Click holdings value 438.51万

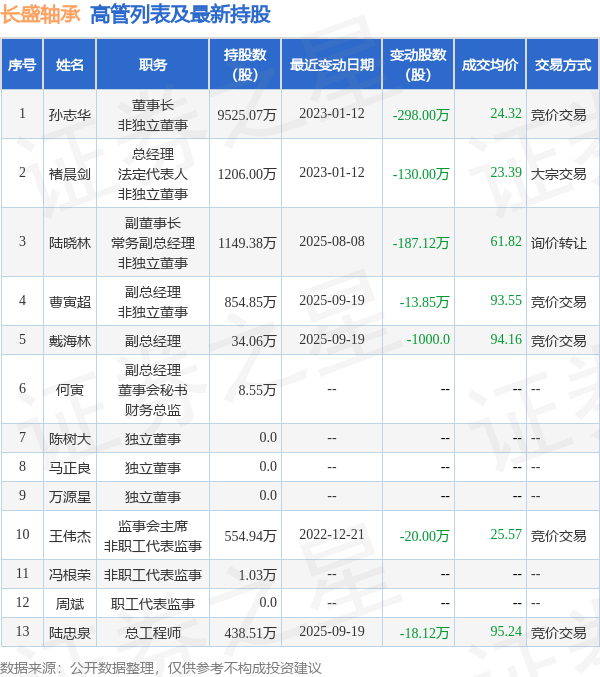(250, 633)
